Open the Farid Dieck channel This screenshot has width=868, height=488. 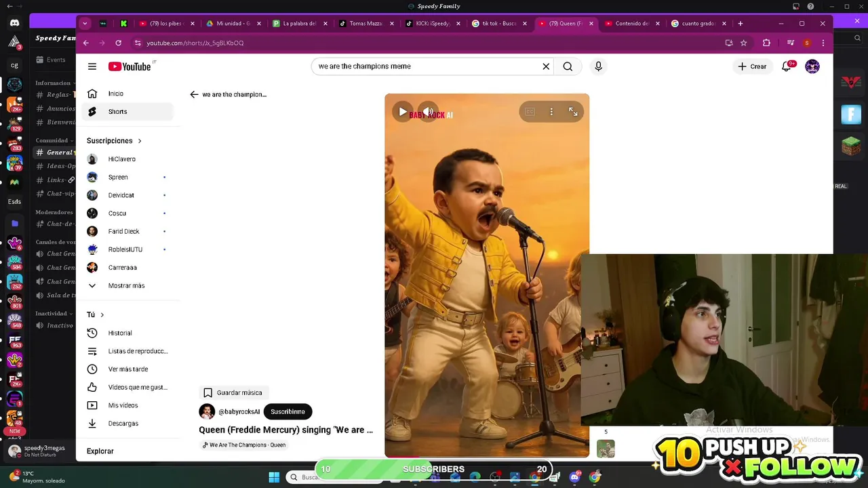[127, 231]
